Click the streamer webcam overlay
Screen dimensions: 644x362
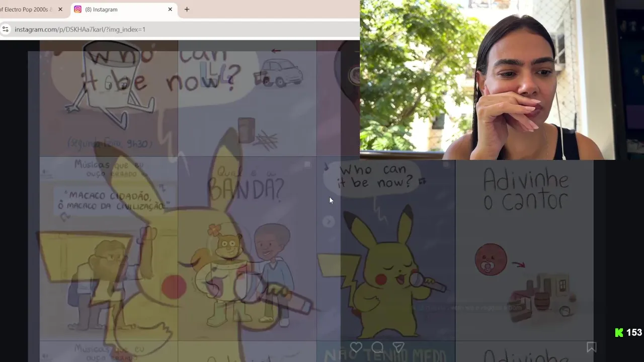[502, 79]
